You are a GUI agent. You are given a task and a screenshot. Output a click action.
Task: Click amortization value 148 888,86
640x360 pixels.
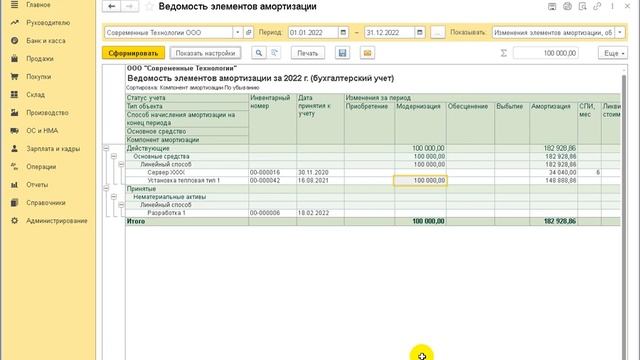(560, 180)
